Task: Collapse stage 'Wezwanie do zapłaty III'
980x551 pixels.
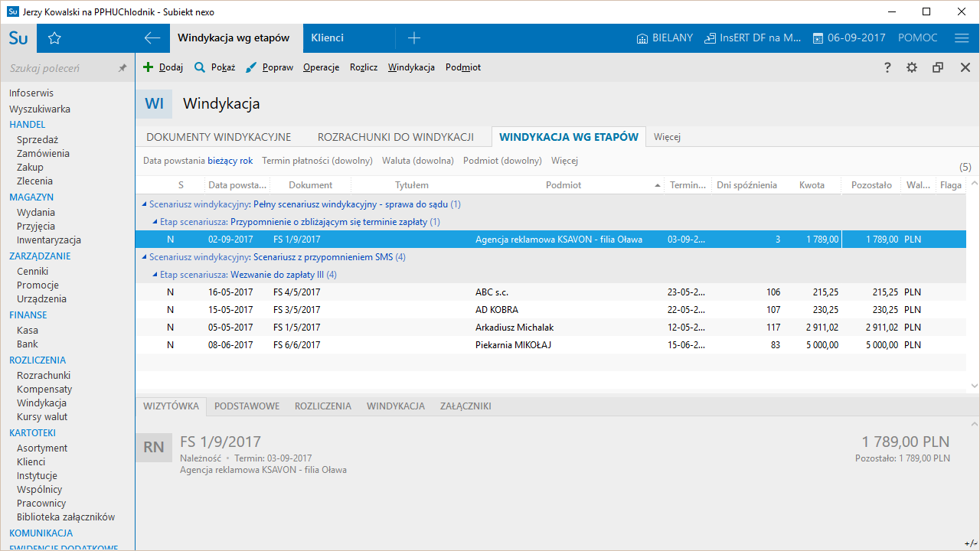Action: pyautogui.click(x=155, y=275)
